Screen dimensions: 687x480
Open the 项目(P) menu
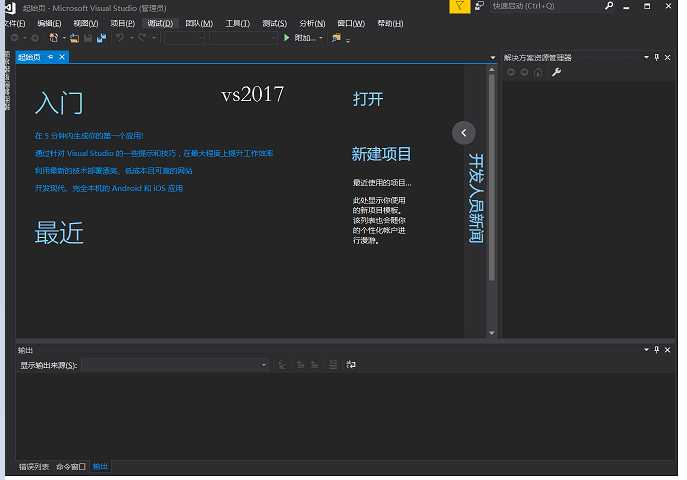click(x=122, y=24)
